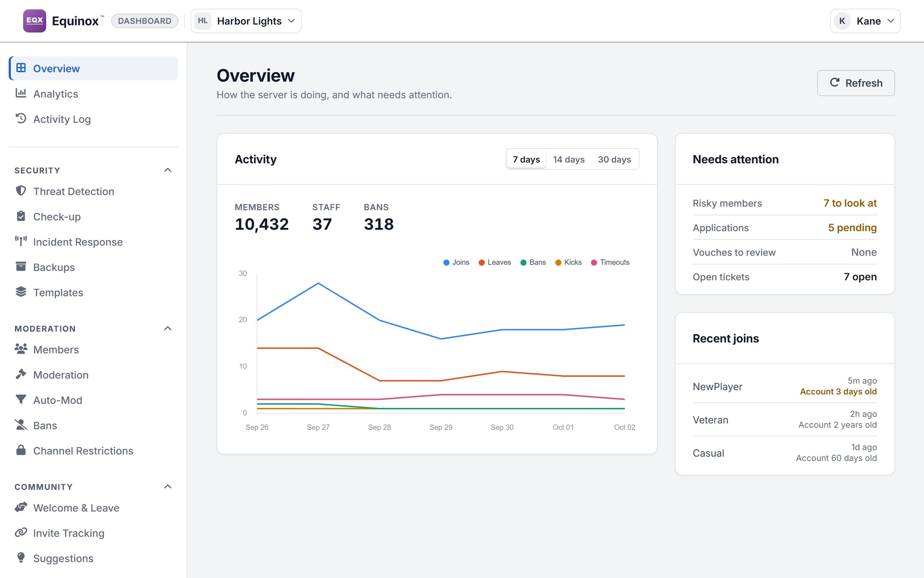Click the Backups archive box icon

[21, 267]
